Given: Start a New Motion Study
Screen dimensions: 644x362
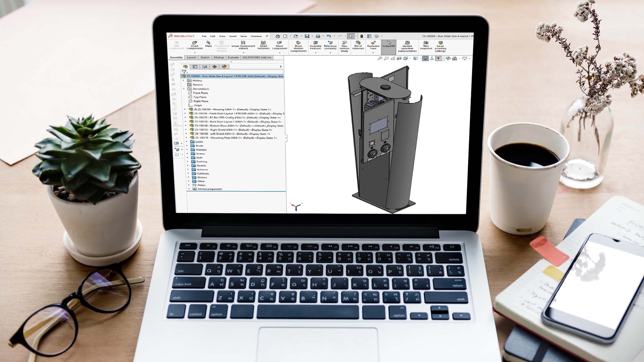Looking at the screenshot, I should pyautogui.click(x=344, y=47).
